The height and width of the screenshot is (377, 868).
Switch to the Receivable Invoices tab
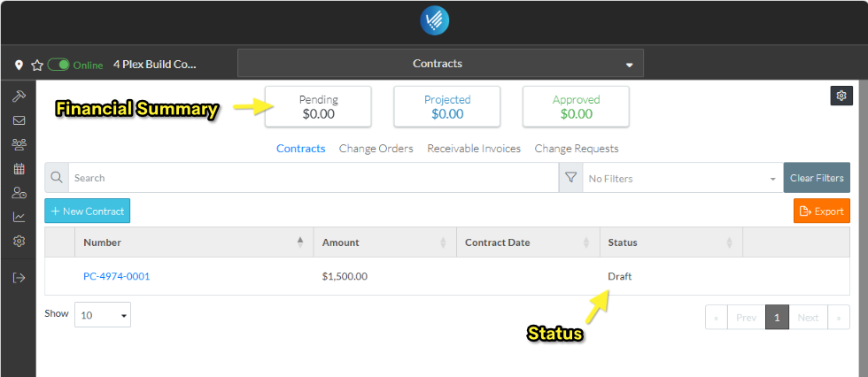[x=474, y=149]
